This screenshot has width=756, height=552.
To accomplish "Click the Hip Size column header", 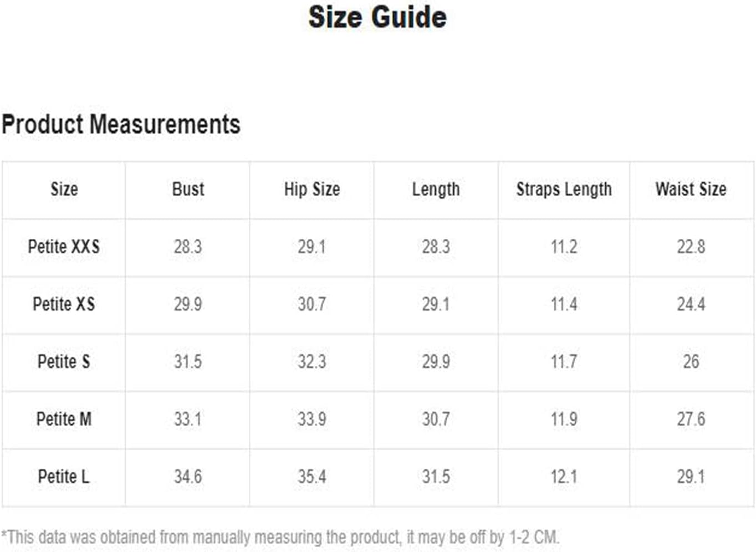I will coord(311,190).
